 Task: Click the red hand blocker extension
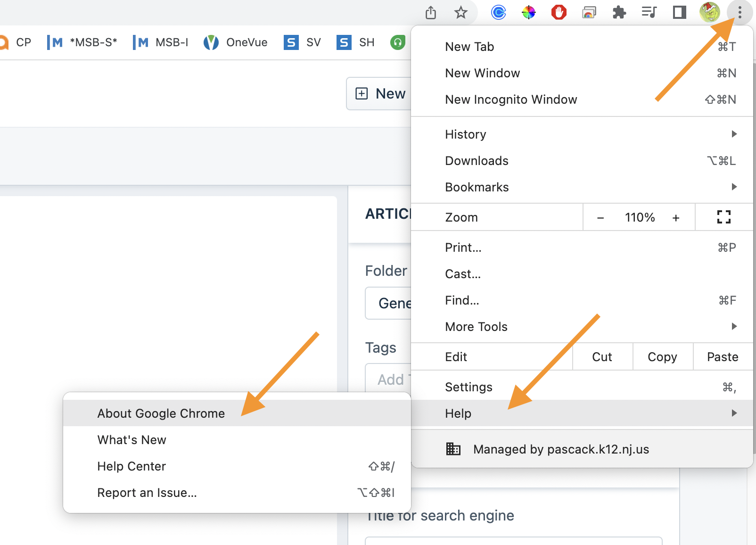[559, 12]
